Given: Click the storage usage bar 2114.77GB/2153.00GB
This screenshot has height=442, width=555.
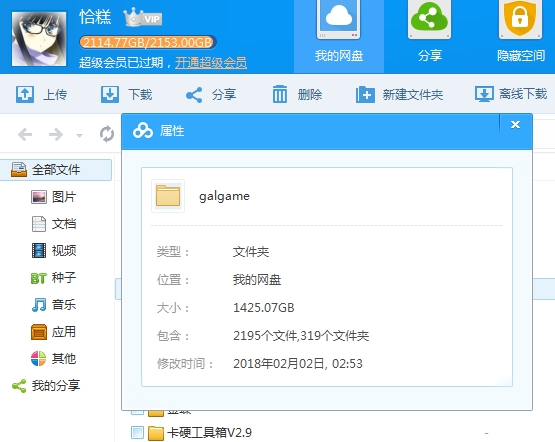Looking at the screenshot, I should tap(147, 42).
